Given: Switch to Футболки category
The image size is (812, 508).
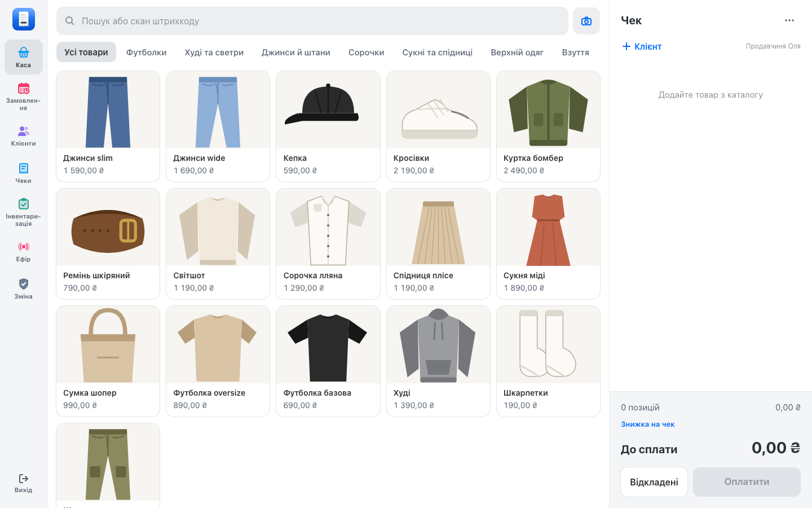Looking at the screenshot, I should [x=146, y=52].
